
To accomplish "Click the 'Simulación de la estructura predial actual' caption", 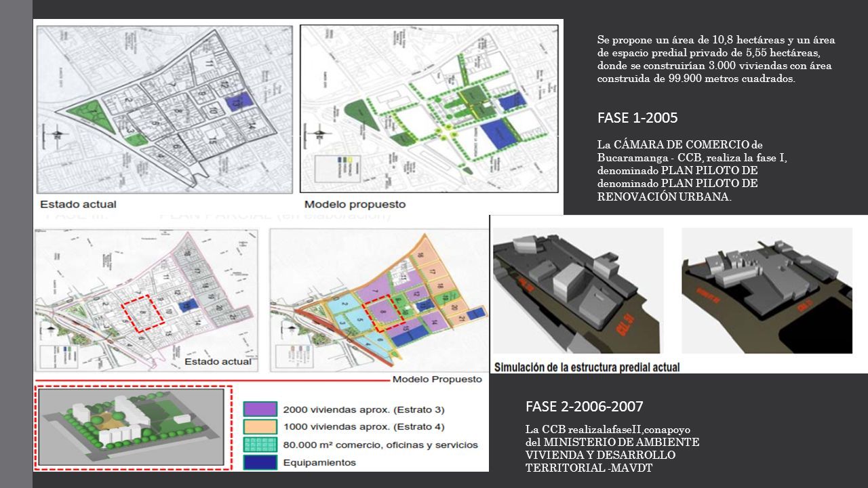I will [x=587, y=367].
